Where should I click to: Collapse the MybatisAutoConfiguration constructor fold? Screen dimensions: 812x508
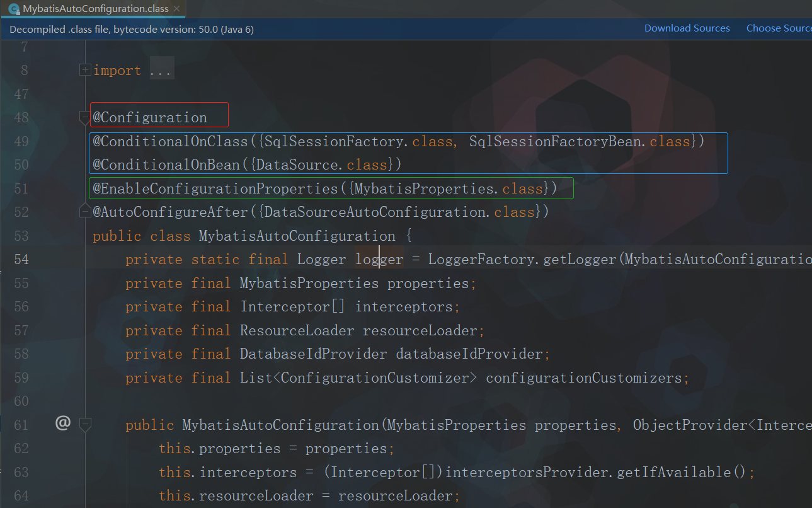85,424
